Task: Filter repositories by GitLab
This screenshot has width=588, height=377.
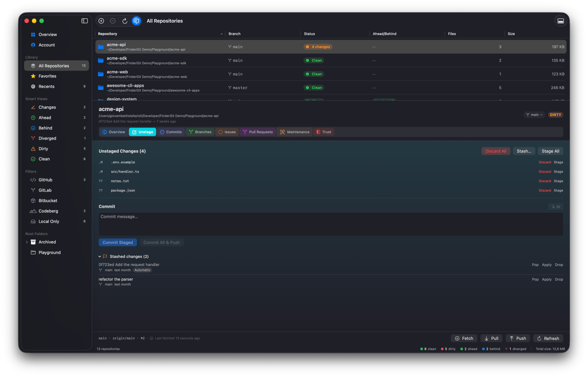Action: pos(56,190)
